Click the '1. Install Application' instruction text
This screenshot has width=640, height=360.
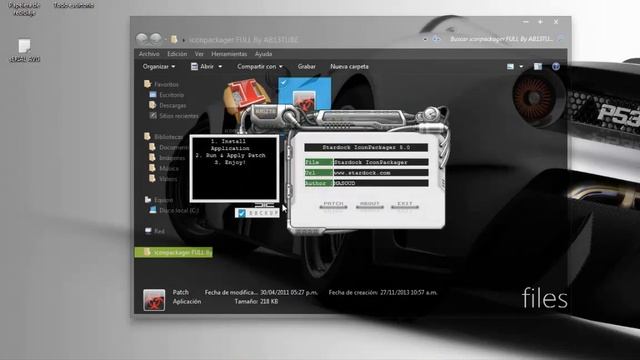pyautogui.click(x=230, y=145)
